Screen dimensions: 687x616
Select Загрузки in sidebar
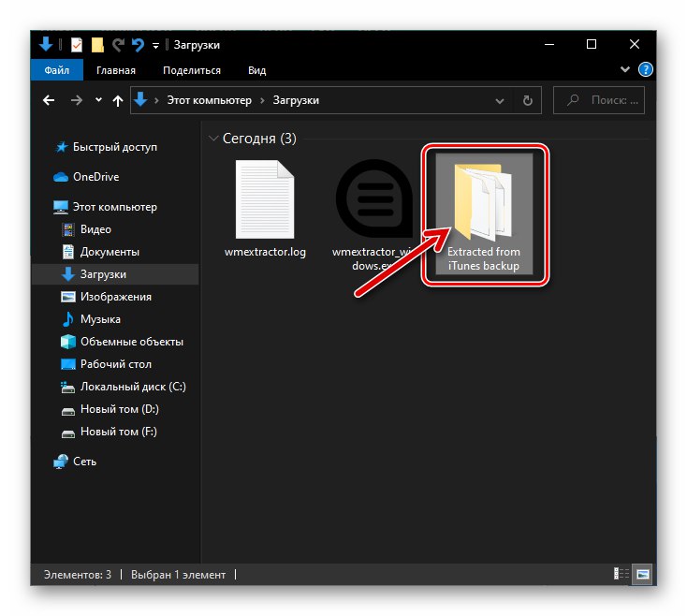click(115, 274)
